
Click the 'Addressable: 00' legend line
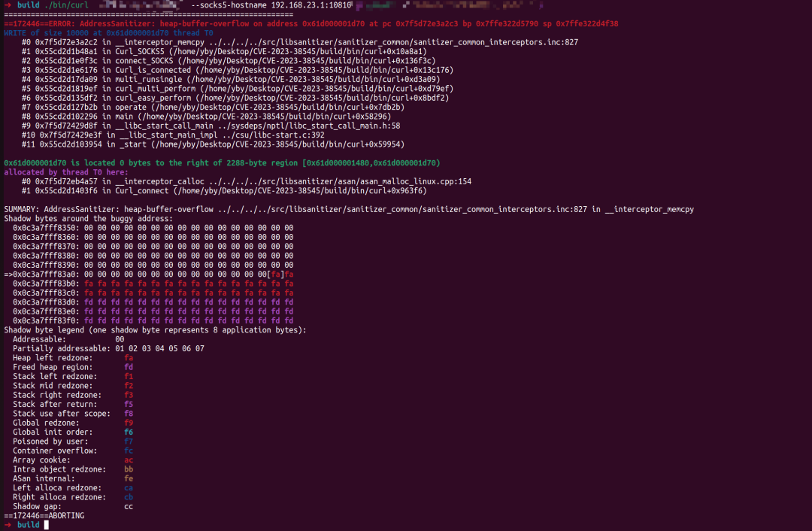click(x=68, y=339)
